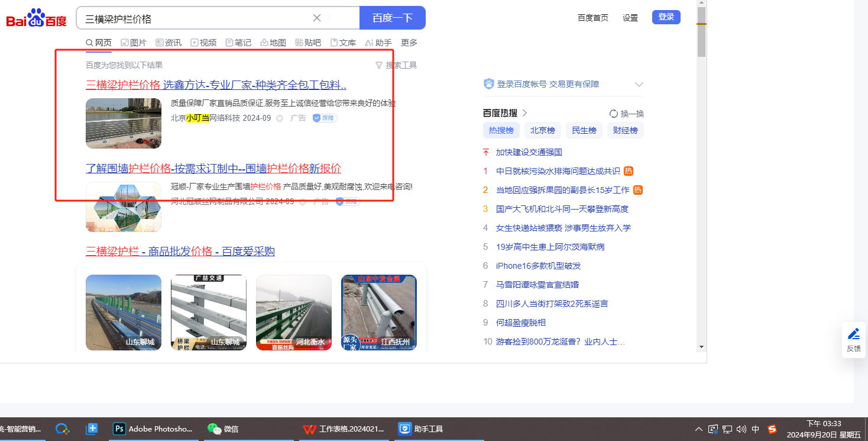Click the 反馈 feedback button

[854, 340]
